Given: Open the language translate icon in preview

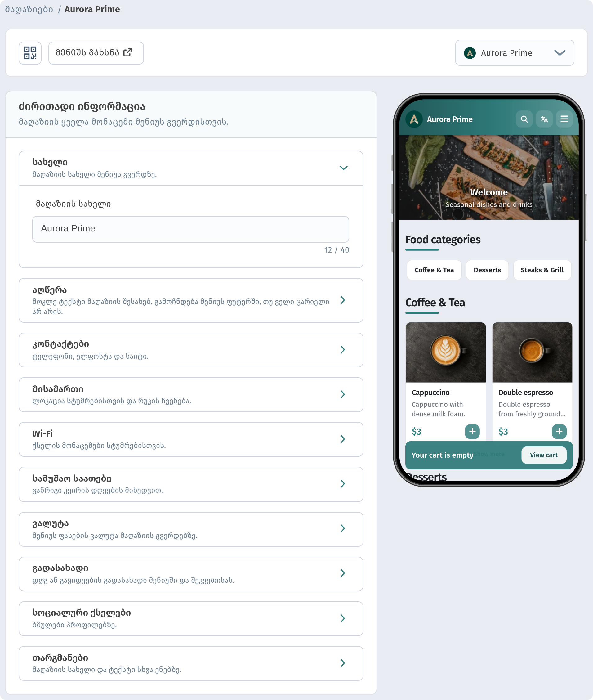Looking at the screenshot, I should point(544,119).
